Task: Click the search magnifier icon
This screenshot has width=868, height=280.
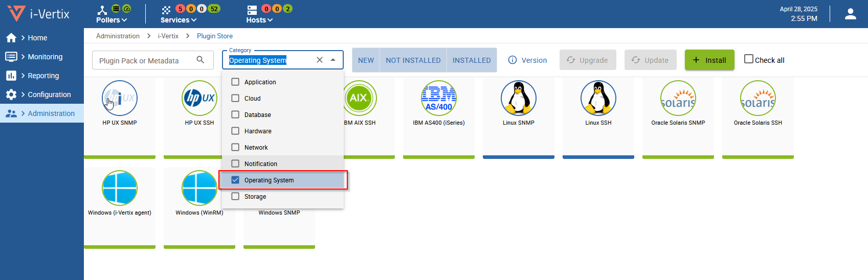Action: pyautogui.click(x=201, y=60)
